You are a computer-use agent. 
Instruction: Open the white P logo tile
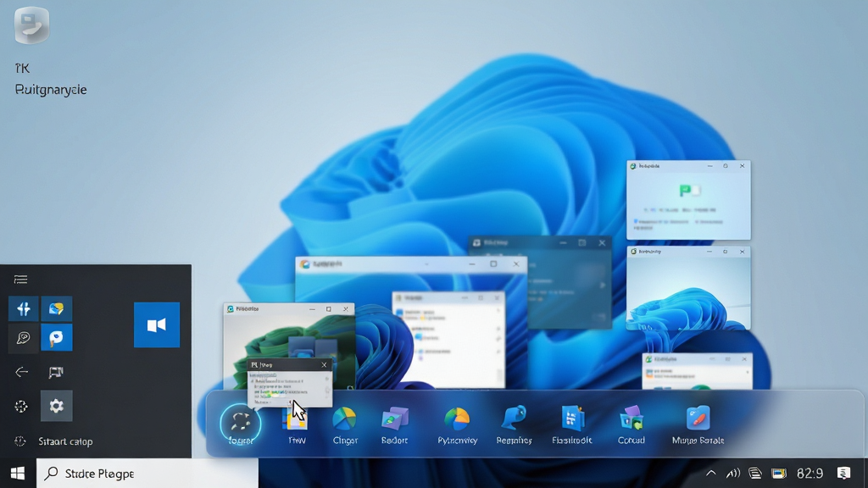click(x=57, y=337)
